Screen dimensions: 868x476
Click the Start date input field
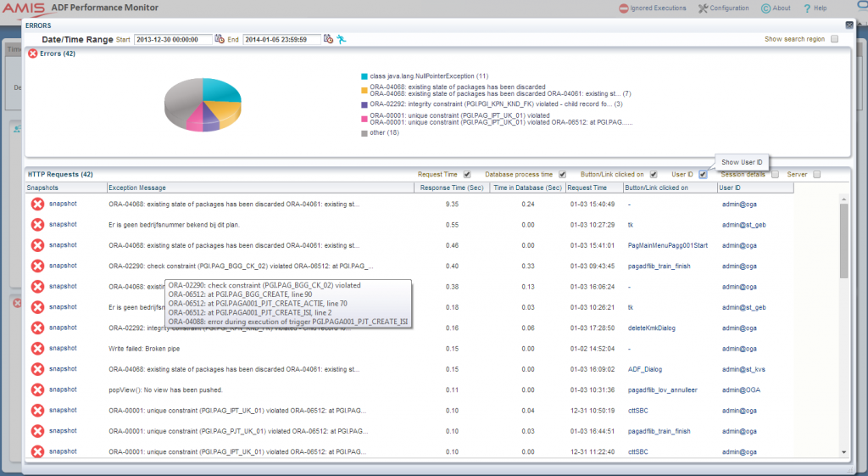pyautogui.click(x=173, y=39)
